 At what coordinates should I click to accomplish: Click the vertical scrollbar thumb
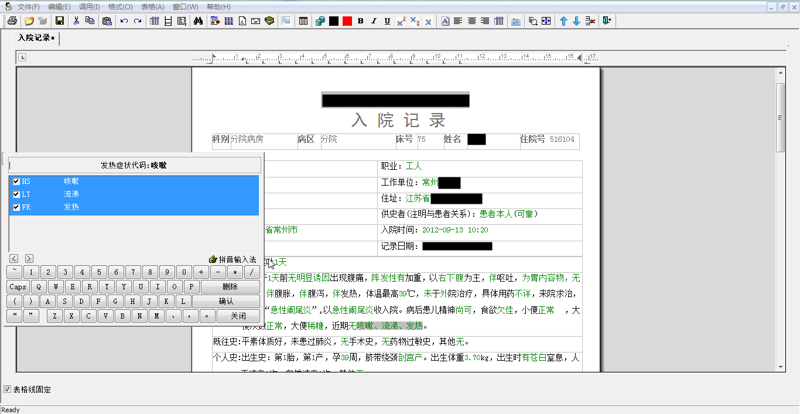[781, 117]
